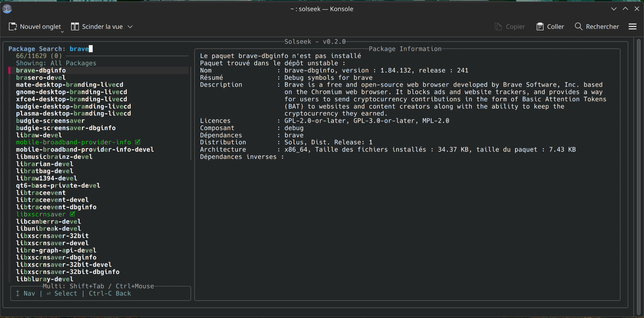Click Ctrl-C Back in the footer

110,293
